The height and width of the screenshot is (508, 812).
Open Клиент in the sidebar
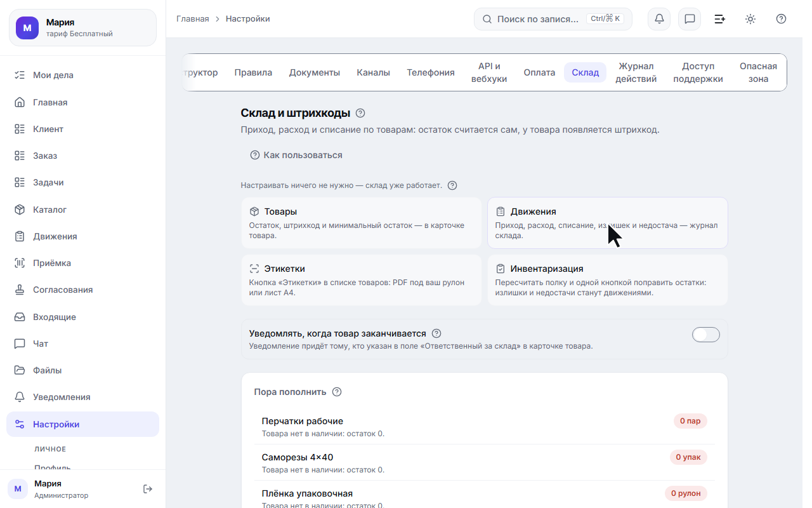82,129
